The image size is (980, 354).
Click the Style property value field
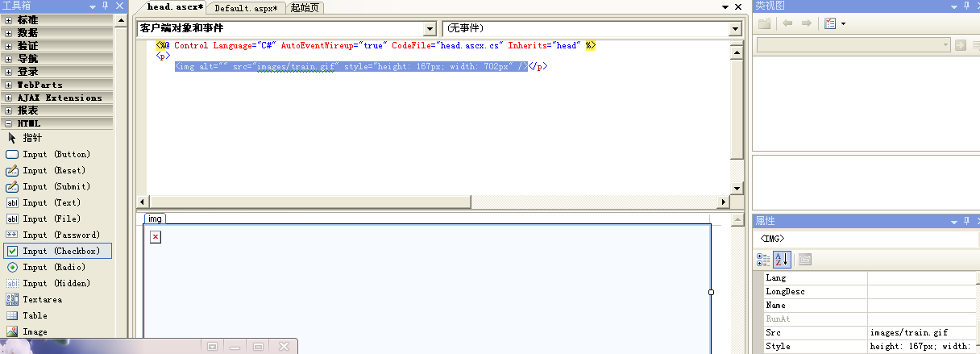(920, 346)
